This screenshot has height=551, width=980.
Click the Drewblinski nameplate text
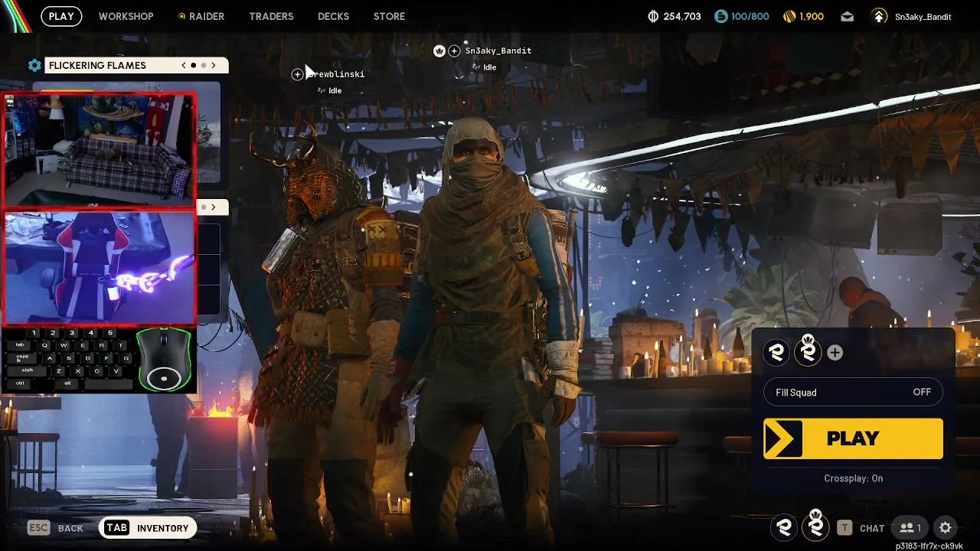click(337, 74)
